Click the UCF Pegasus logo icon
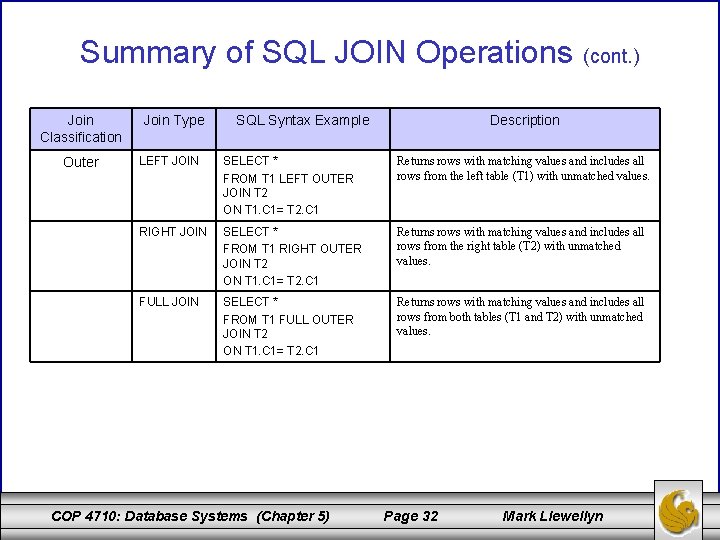This screenshot has height=540, width=720. tap(678, 511)
